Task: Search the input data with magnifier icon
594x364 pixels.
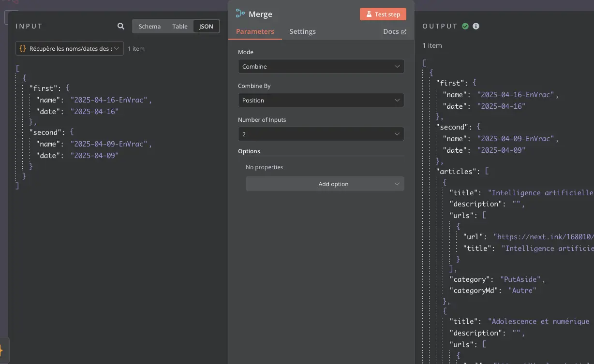Action: 121,26
